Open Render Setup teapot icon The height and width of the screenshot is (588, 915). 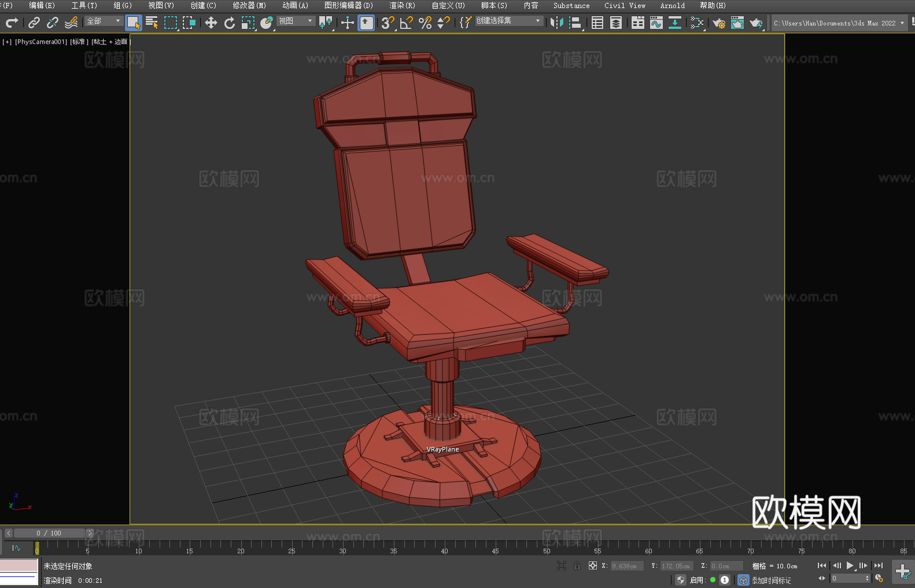coord(719,23)
